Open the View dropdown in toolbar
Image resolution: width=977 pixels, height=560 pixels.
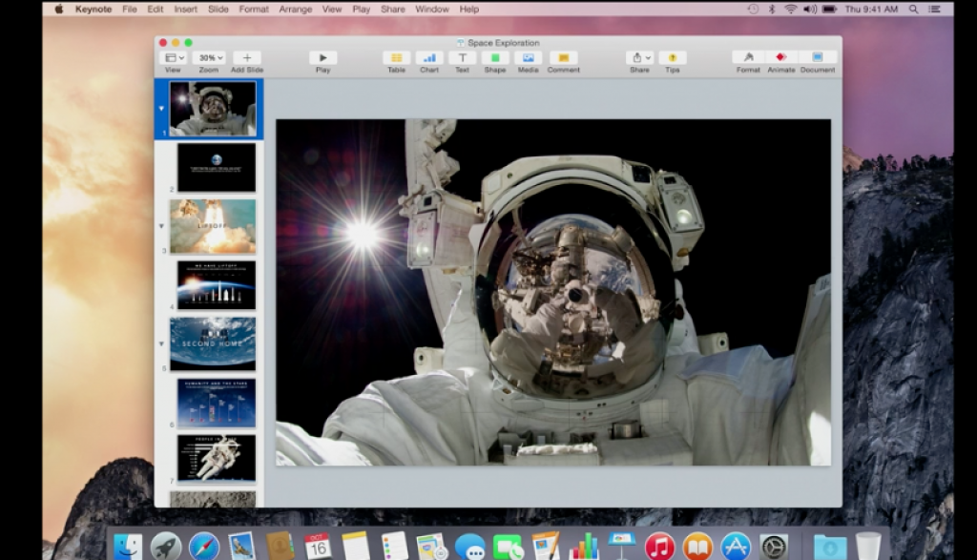(173, 58)
